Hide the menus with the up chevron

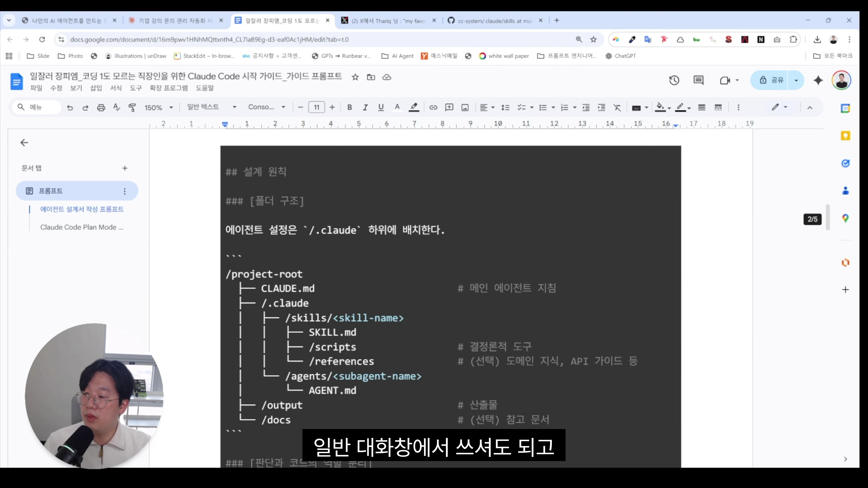click(x=810, y=108)
